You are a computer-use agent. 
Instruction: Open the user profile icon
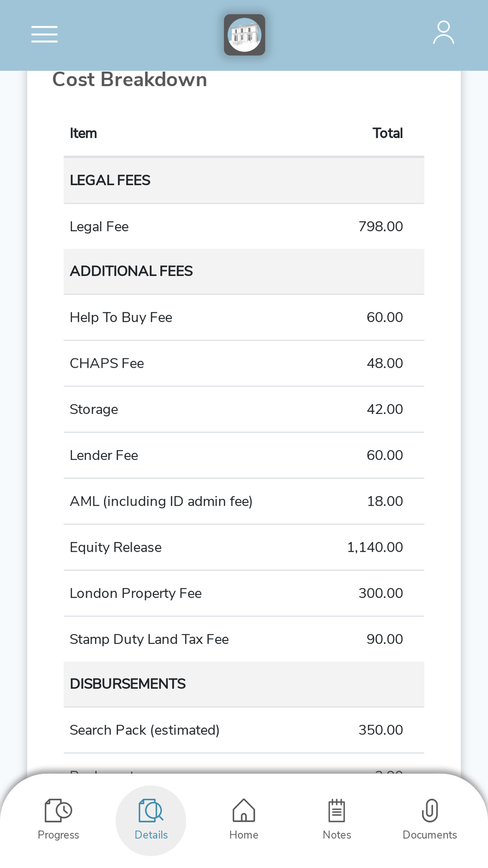443,33
